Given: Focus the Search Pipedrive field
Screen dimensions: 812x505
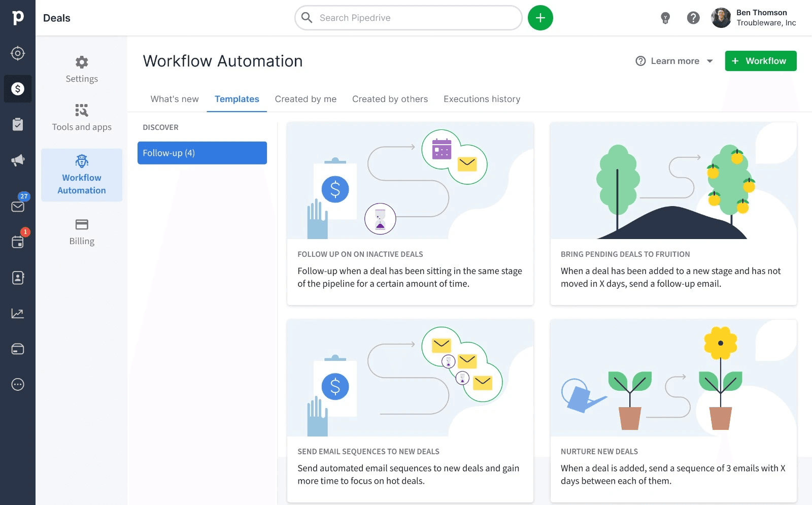Looking at the screenshot, I should click(409, 18).
